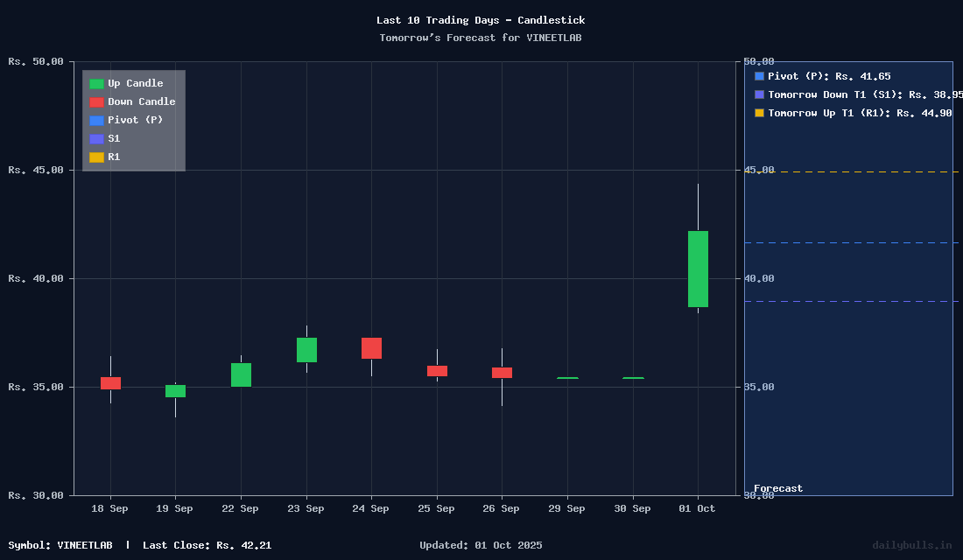Viewport: 963px width, 560px height.
Task: Click the 18 Sep red candle
Action: point(110,383)
